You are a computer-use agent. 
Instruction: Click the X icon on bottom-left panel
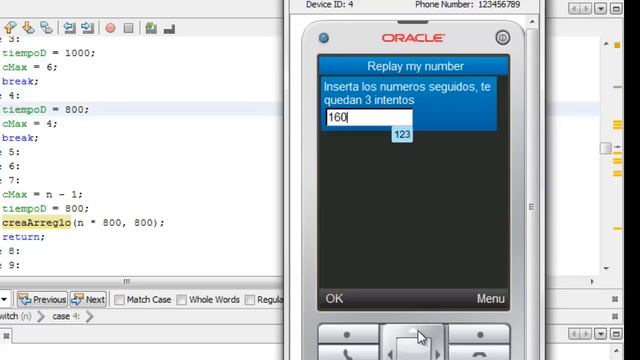point(6,336)
